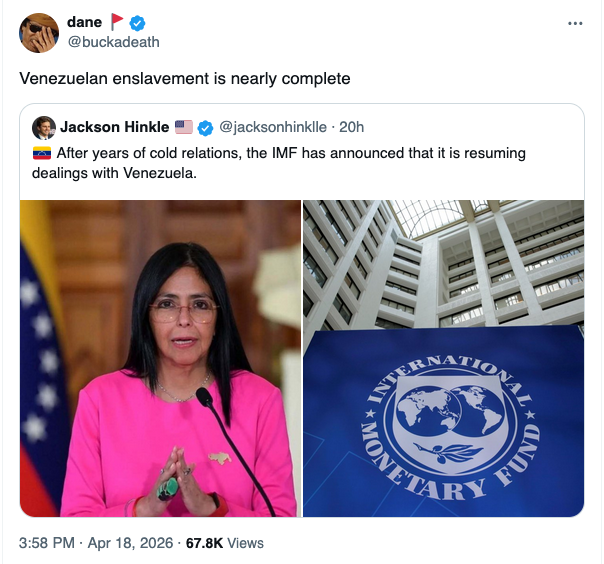Click the Venezuela flag emoji in quoted tweet
604x564 pixels.
click(x=42, y=153)
